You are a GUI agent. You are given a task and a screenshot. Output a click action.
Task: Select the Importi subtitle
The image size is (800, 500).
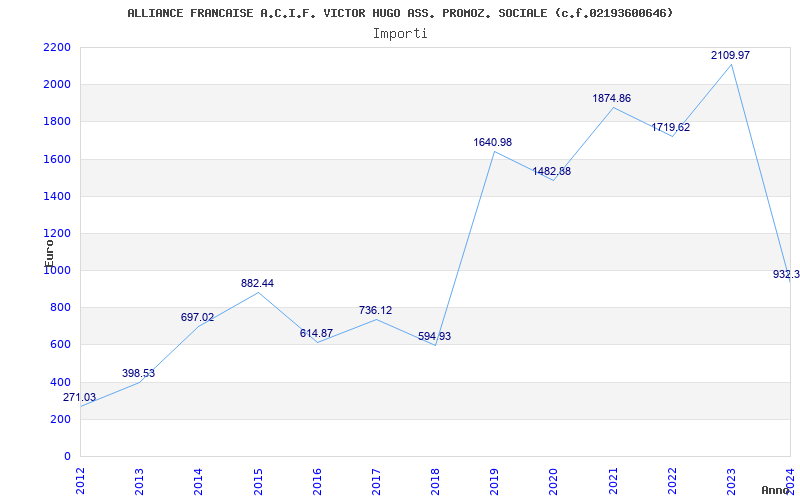(400, 34)
